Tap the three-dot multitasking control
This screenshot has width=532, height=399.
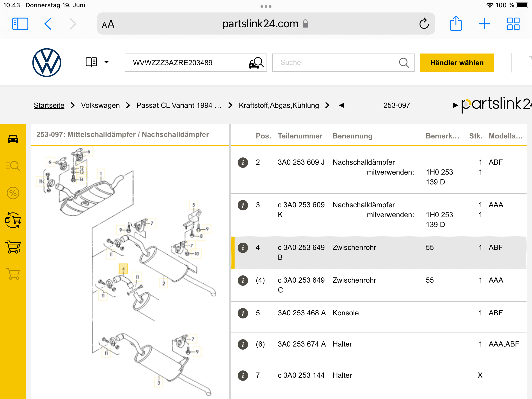[266, 6]
